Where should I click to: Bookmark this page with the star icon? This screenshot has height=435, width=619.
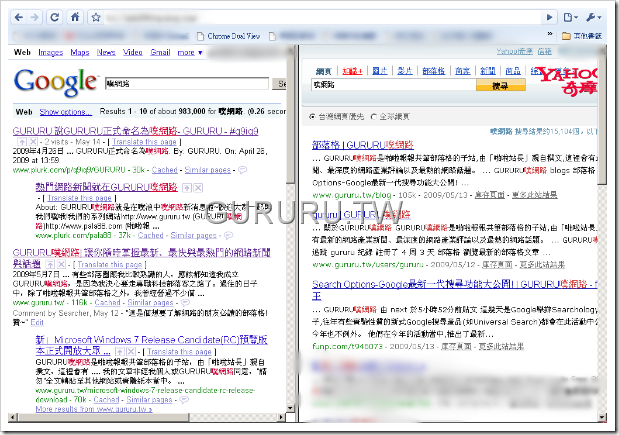click(96, 17)
